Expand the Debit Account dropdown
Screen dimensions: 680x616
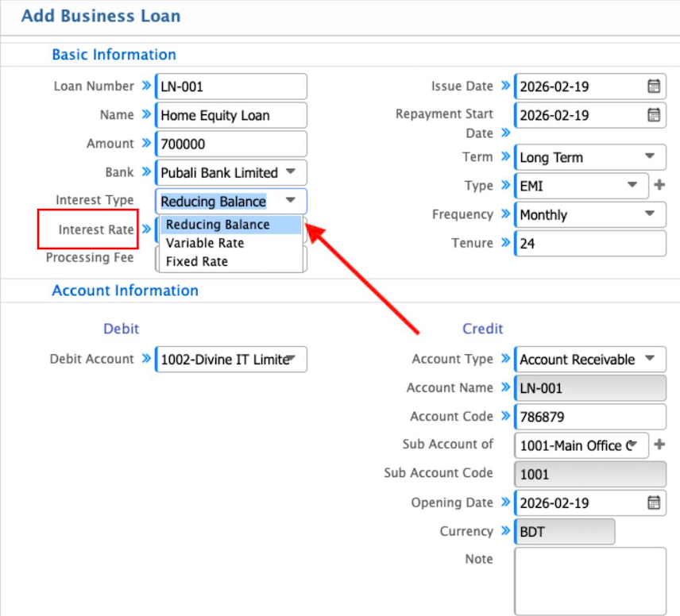291,359
